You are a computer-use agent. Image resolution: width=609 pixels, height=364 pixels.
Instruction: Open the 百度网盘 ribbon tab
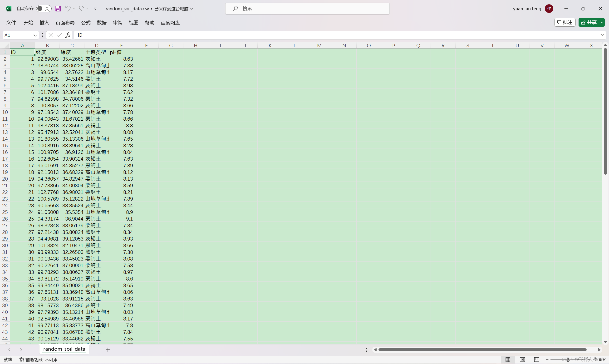pos(170,23)
